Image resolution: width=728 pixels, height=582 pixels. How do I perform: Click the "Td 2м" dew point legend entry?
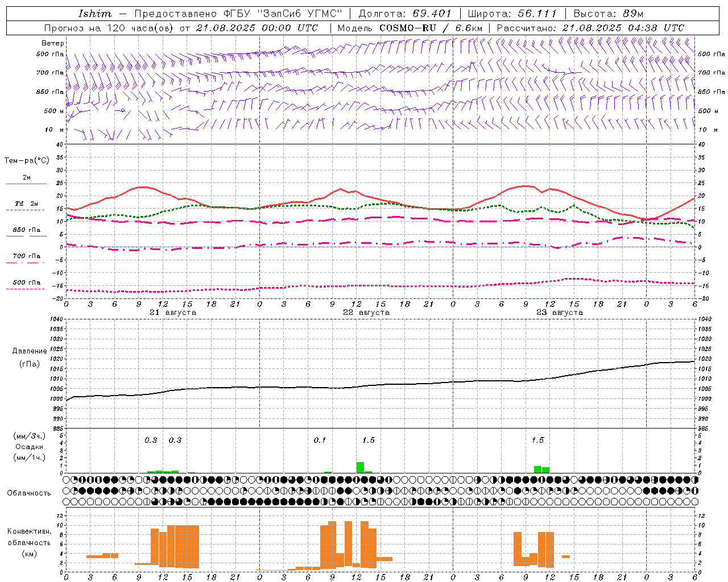[27, 203]
